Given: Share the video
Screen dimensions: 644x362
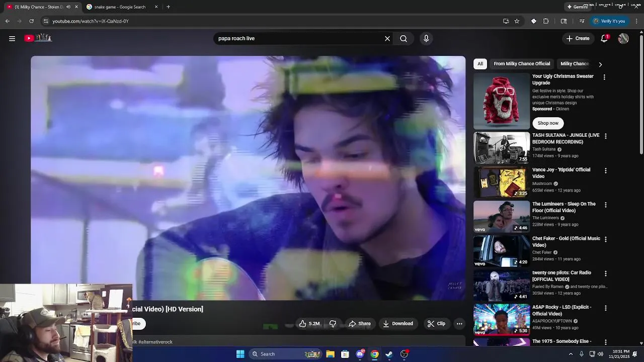Looking at the screenshot, I should point(360,324).
